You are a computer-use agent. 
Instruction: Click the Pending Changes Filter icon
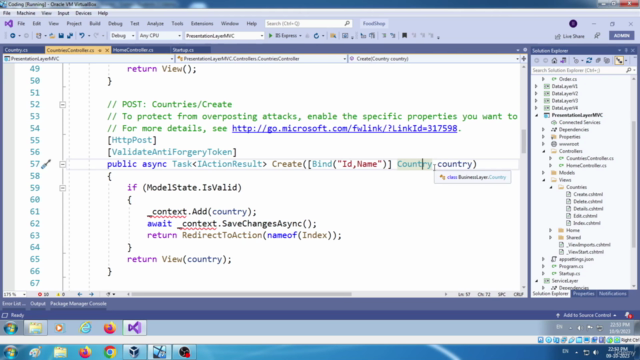pyautogui.click(x=576, y=60)
